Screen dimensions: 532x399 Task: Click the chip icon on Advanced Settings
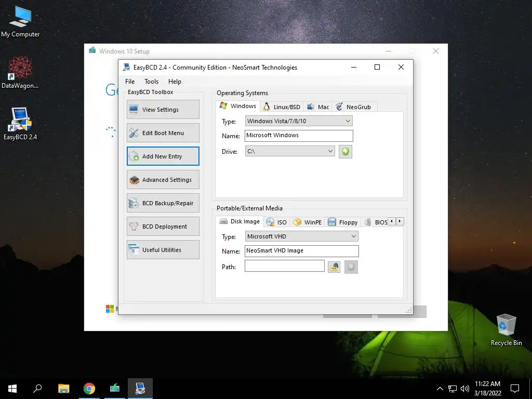point(134,180)
